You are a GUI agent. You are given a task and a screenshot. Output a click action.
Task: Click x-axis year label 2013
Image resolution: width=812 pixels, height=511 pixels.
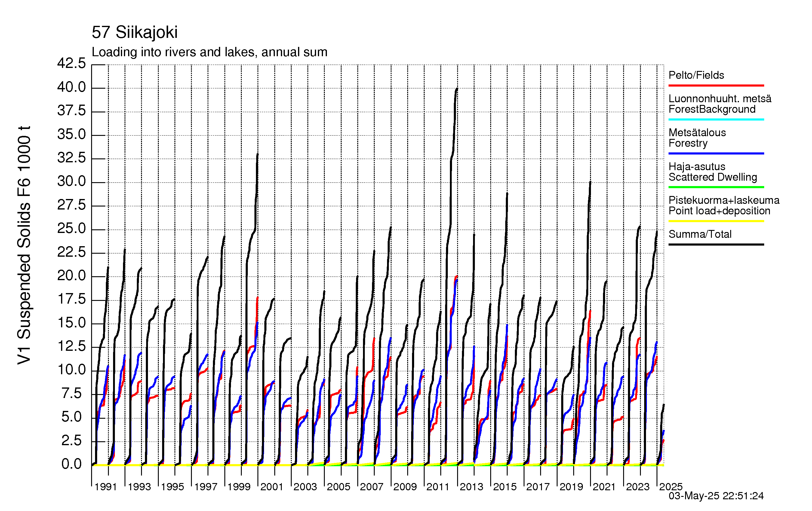[472, 487]
